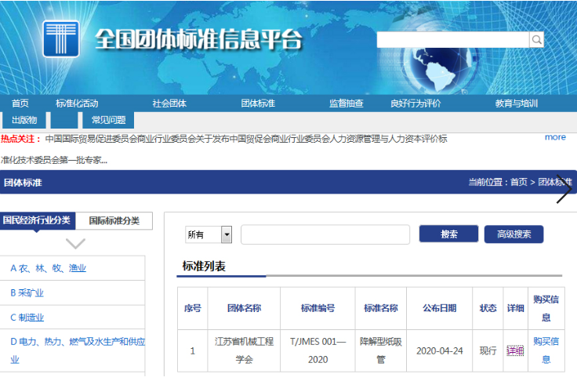Click the 2020-04-24 date cell
The width and height of the screenshot is (577, 392).
pos(439,351)
